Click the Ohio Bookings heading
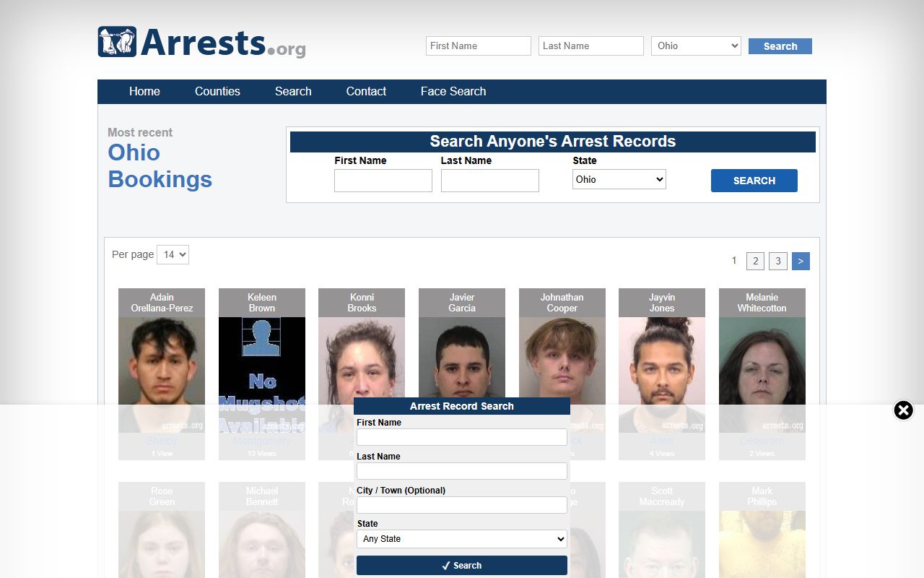Image resolution: width=924 pixels, height=578 pixels. [x=160, y=166]
